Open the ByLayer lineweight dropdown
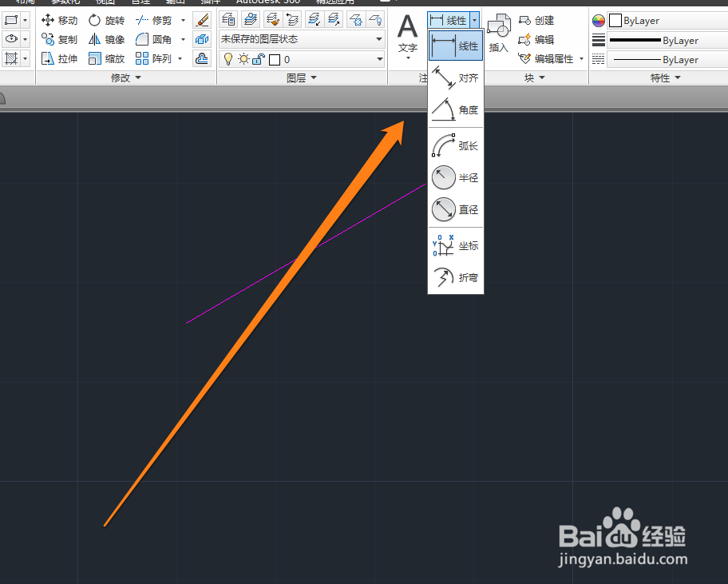The image size is (728, 584). click(667, 40)
